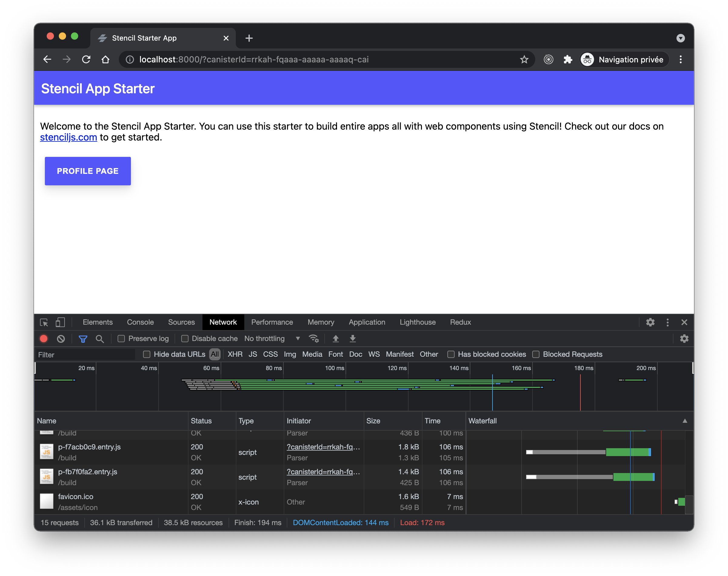Switch to the Elements tab

click(x=98, y=322)
